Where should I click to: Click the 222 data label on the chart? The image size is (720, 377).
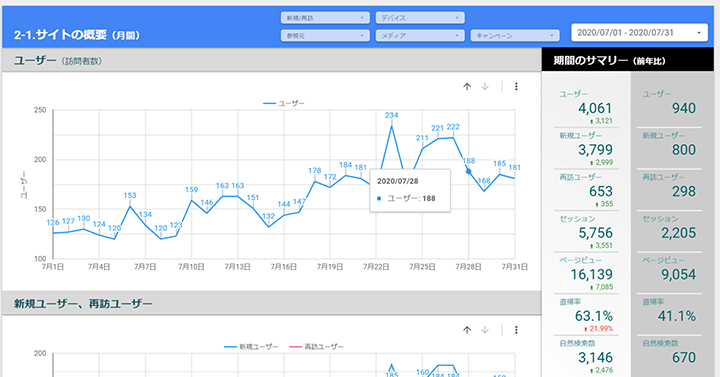(453, 127)
